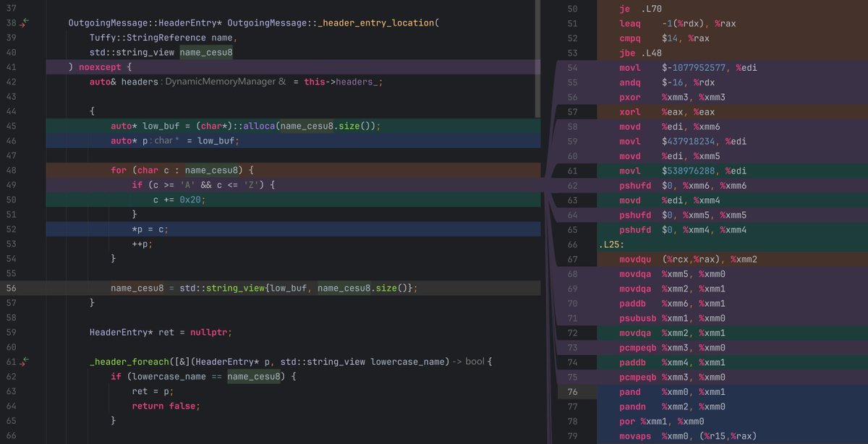
Task: Click the 'movdqu (%rcx,%rax), %xmm2' instruction
Action: (689, 260)
